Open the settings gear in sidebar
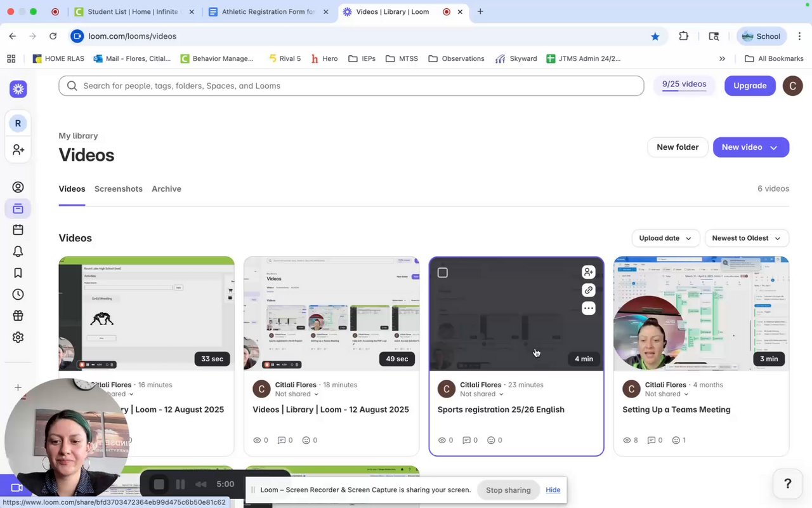Screen dimensions: 812x508 click(x=18, y=337)
